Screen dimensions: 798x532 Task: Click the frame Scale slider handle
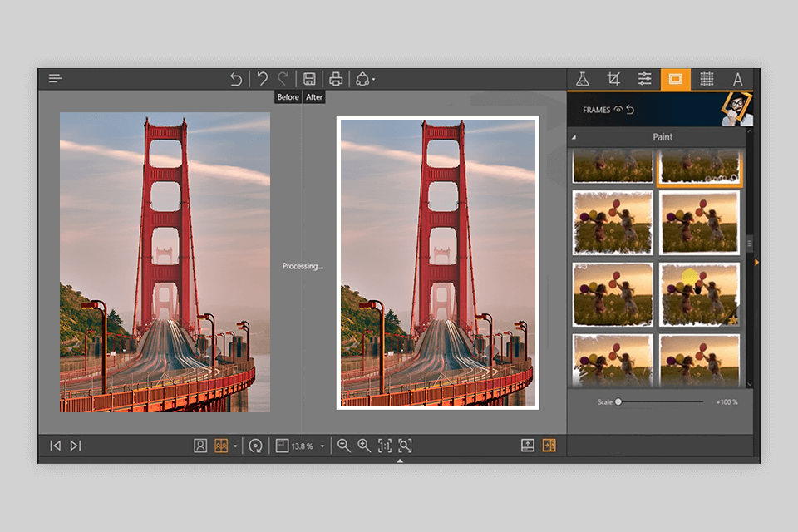pos(618,401)
